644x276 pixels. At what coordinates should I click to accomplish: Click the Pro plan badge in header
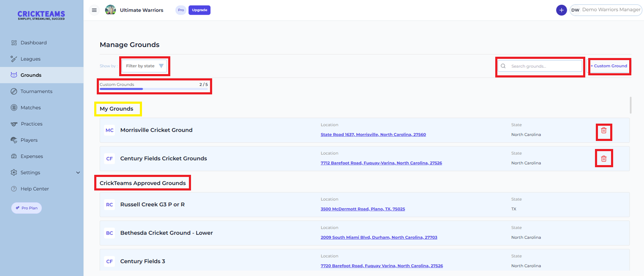point(181,10)
